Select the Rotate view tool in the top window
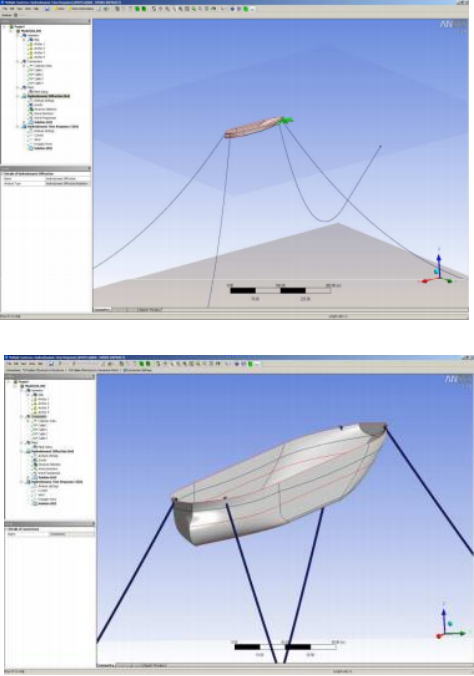Image resolution: width=474 pixels, height=676 pixels. click(x=154, y=9)
